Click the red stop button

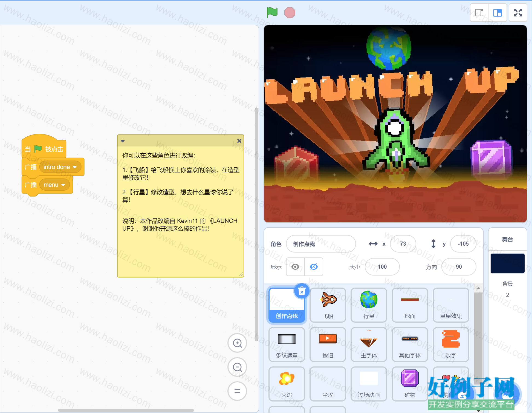(x=290, y=13)
